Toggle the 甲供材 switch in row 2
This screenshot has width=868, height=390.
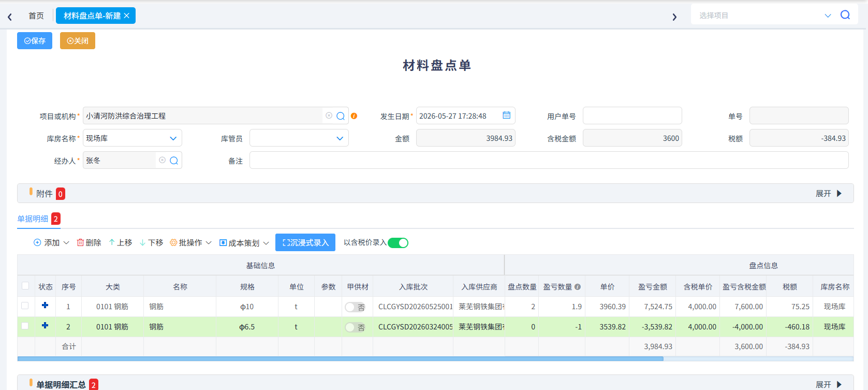click(355, 327)
